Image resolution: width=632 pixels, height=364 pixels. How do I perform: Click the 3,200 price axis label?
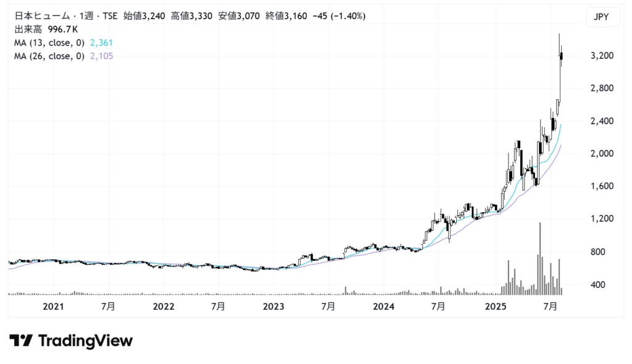(x=602, y=56)
